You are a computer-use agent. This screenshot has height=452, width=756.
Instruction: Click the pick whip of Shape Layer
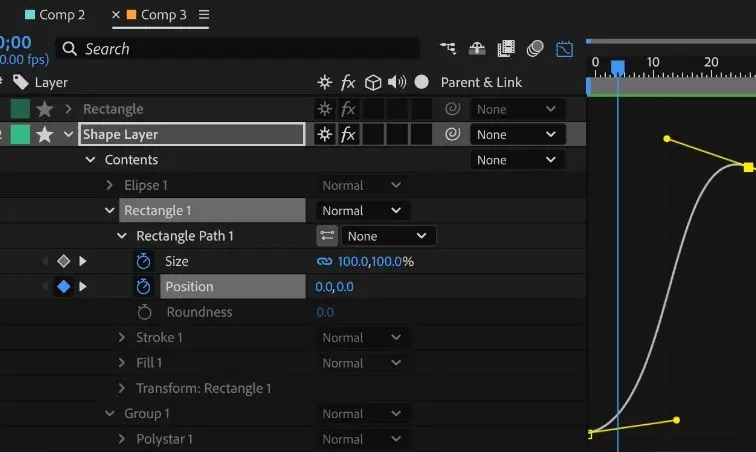click(452, 134)
